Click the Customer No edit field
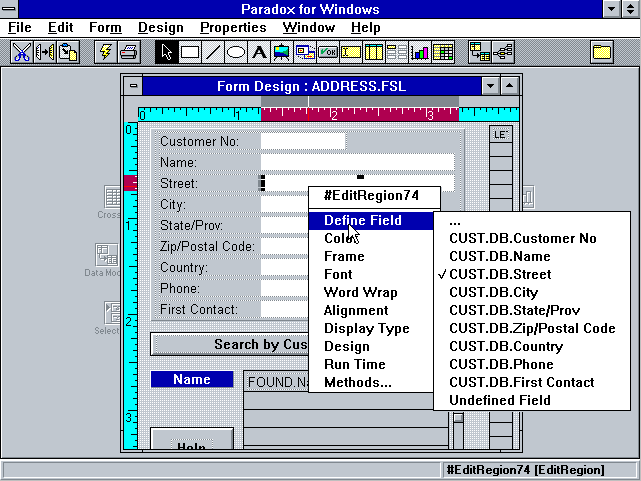Viewport: 641px width, 481px height. click(x=303, y=141)
